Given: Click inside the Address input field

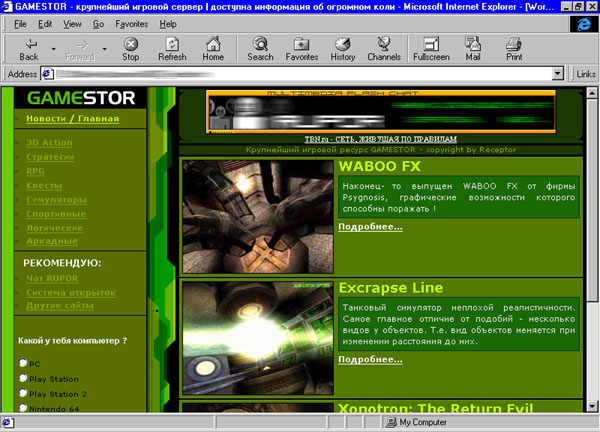Looking at the screenshot, I should tap(302, 74).
